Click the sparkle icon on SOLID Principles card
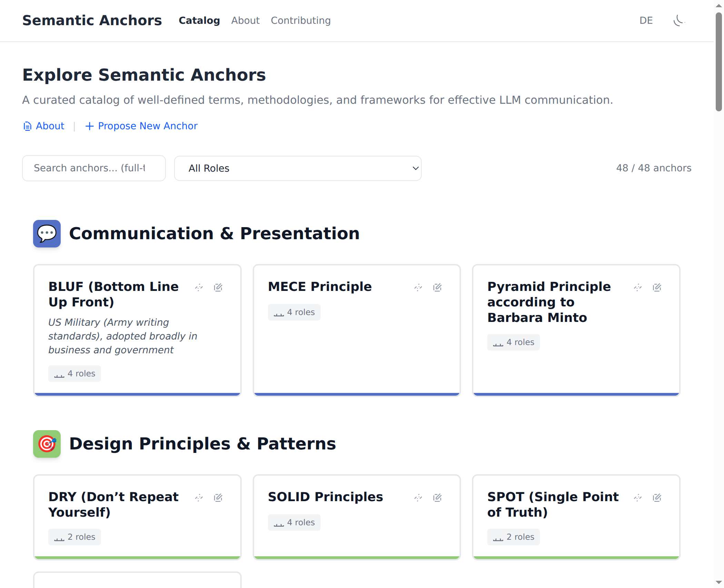Viewport: 724px width, 588px height. click(418, 497)
